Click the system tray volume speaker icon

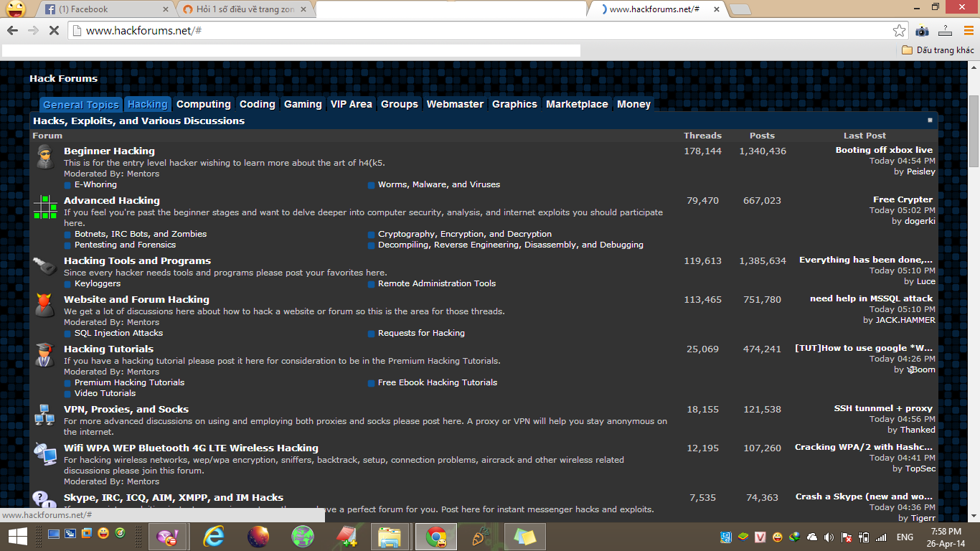click(x=829, y=537)
